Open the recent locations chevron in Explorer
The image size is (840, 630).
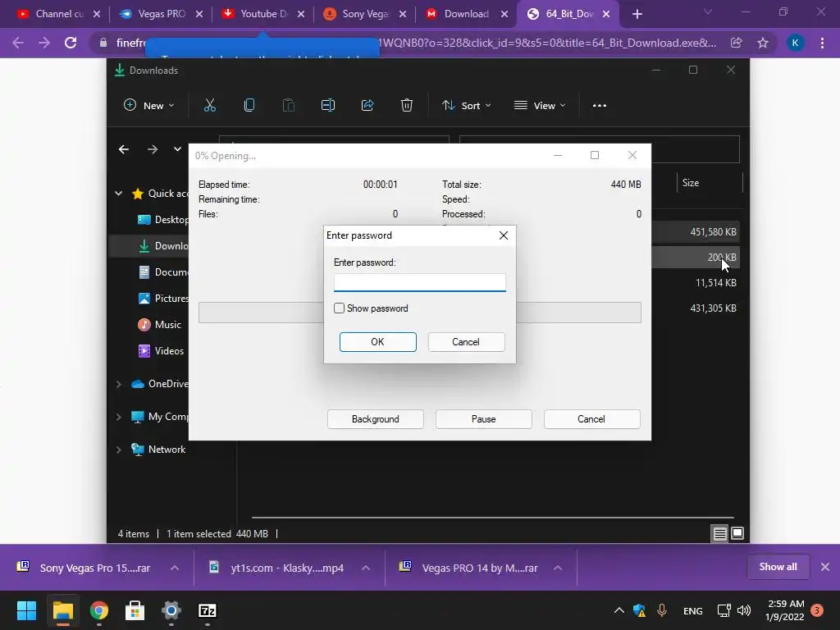tap(177, 149)
